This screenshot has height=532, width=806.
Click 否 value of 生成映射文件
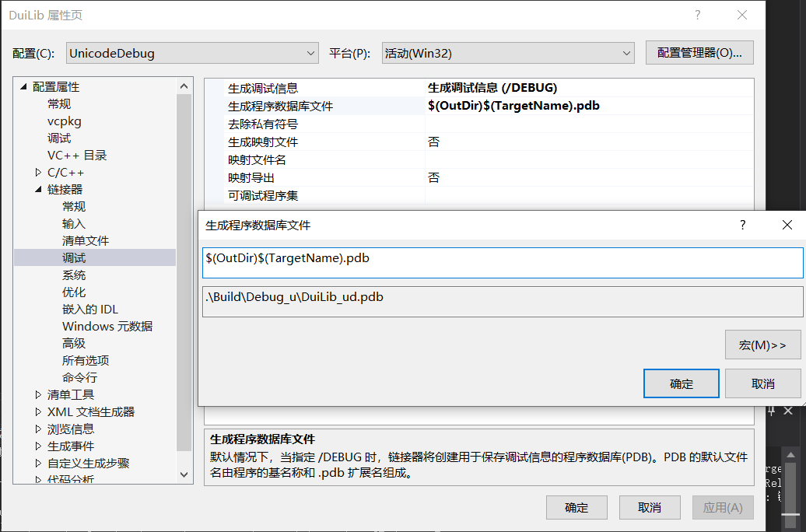(433, 142)
